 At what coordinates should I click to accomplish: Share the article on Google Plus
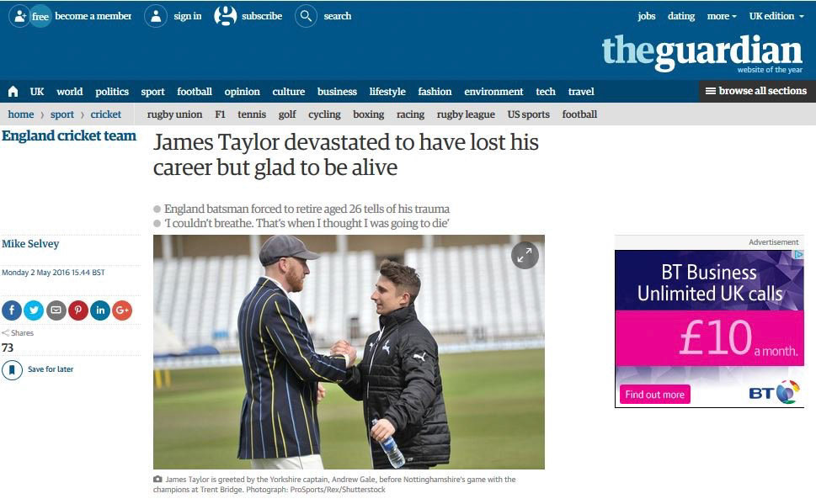coord(122,310)
